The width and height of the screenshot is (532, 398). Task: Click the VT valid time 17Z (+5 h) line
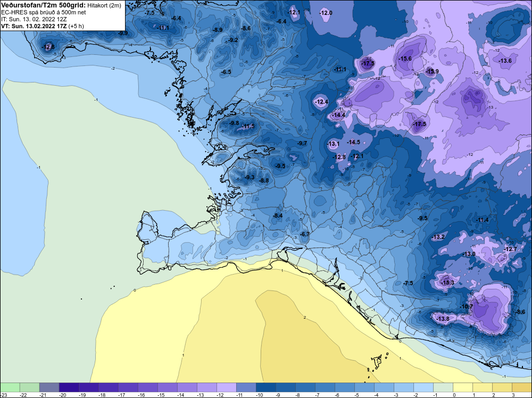point(43,26)
